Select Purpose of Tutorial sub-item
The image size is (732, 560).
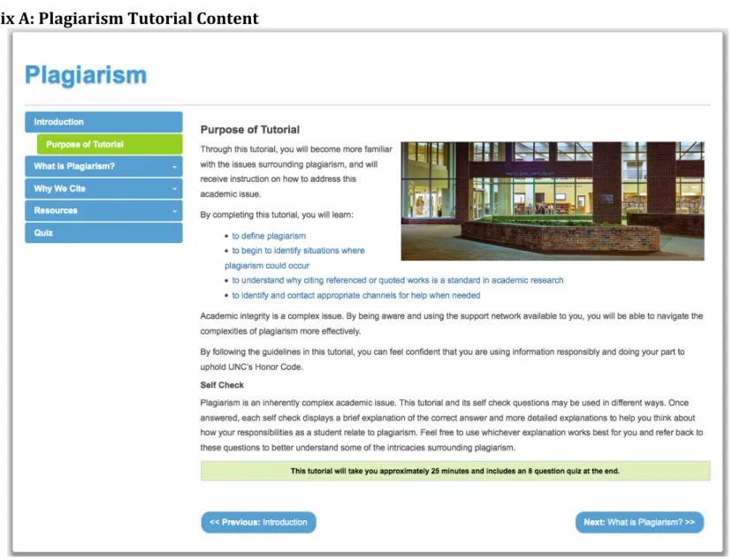110,144
